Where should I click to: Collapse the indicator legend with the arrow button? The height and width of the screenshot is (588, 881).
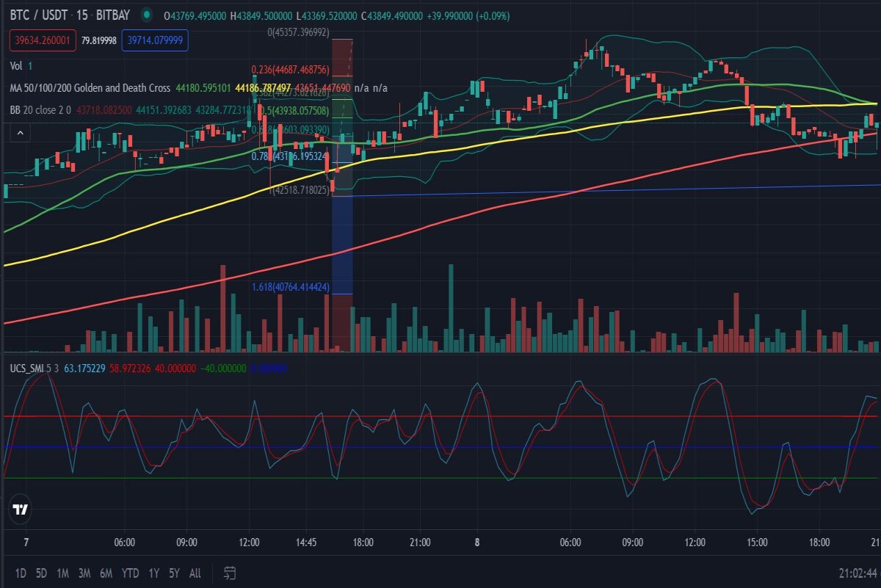[x=21, y=133]
